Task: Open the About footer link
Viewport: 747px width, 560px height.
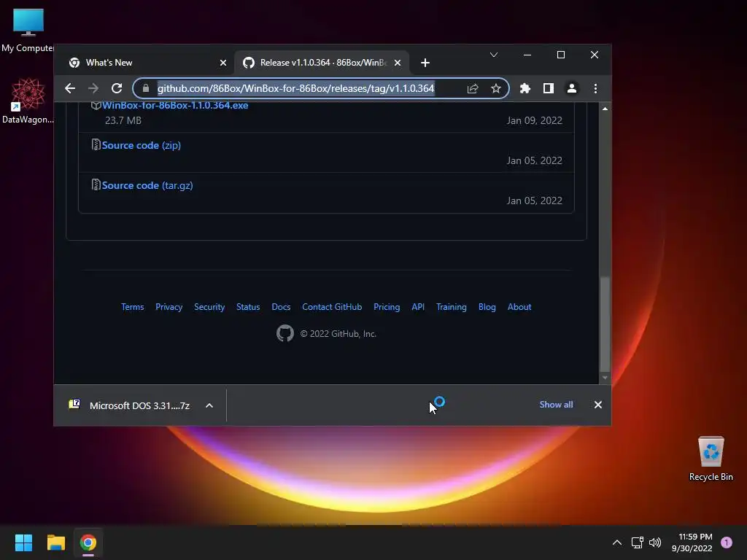Action: pos(519,307)
